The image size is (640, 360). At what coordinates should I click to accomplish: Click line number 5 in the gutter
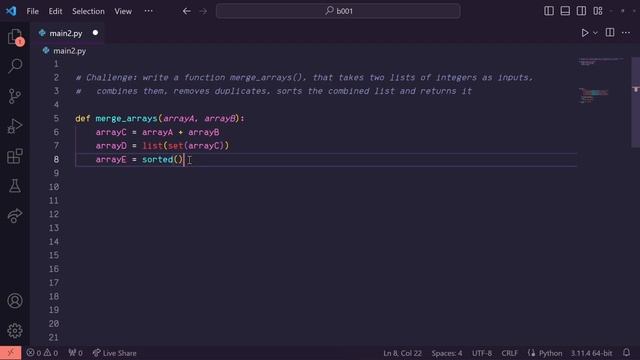(56, 119)
